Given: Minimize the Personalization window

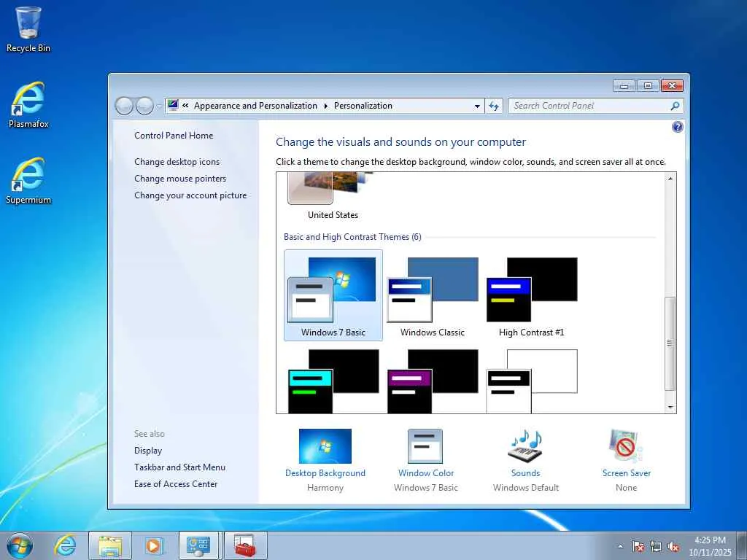Looking at the screenshot, I should tap(624, 86).
